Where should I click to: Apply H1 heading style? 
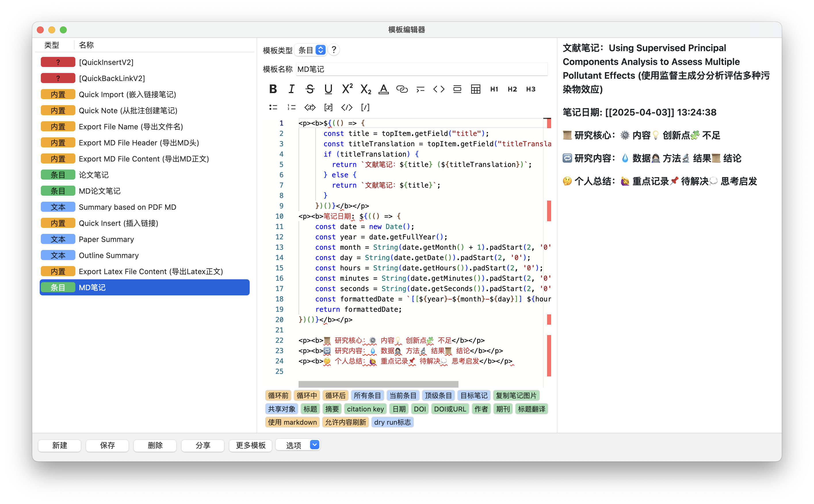(494, 89)
